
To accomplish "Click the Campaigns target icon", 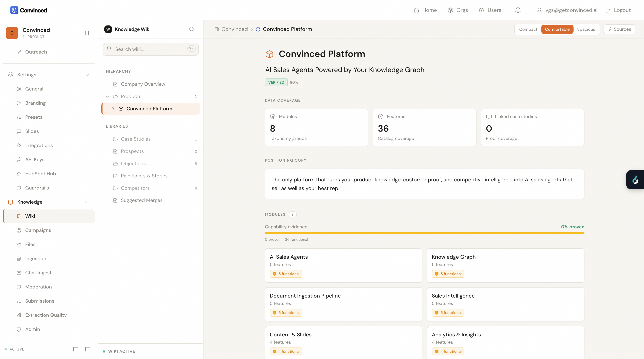I will (x=19, y=230).
